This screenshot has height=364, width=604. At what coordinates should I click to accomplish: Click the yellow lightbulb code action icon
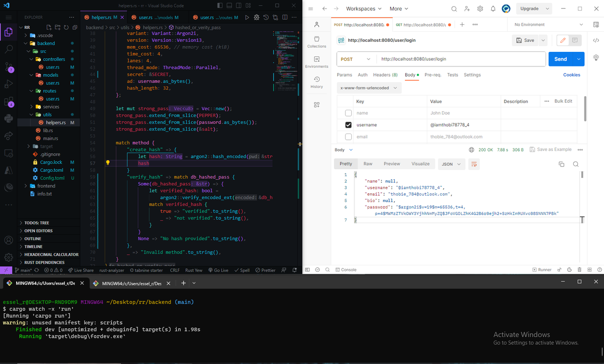pos(108,163)
